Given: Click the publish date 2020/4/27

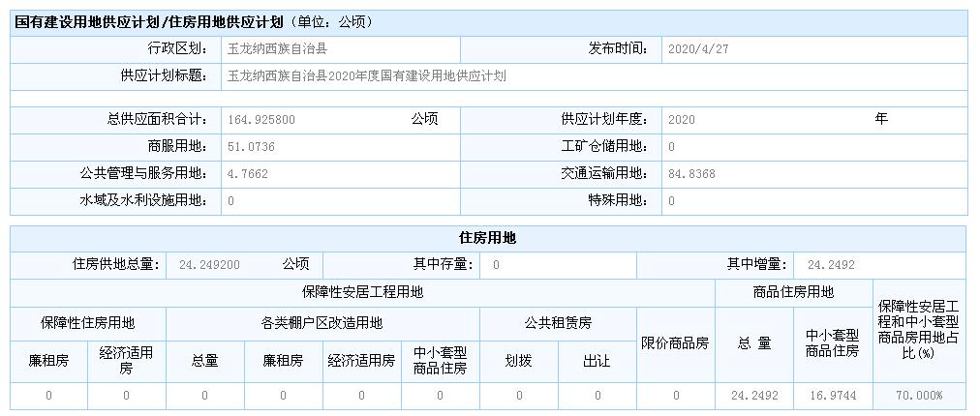Looking at the screenshot, I should point(697,49).
